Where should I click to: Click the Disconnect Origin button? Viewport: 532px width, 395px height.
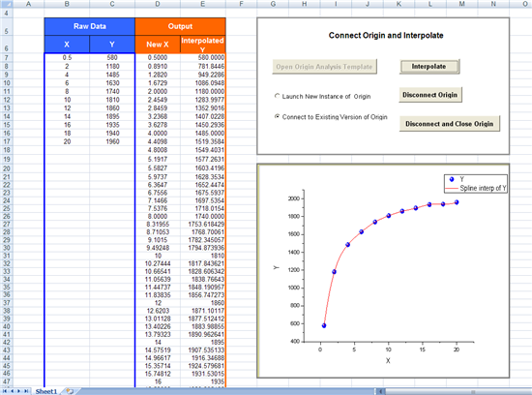tap(429, 95)
